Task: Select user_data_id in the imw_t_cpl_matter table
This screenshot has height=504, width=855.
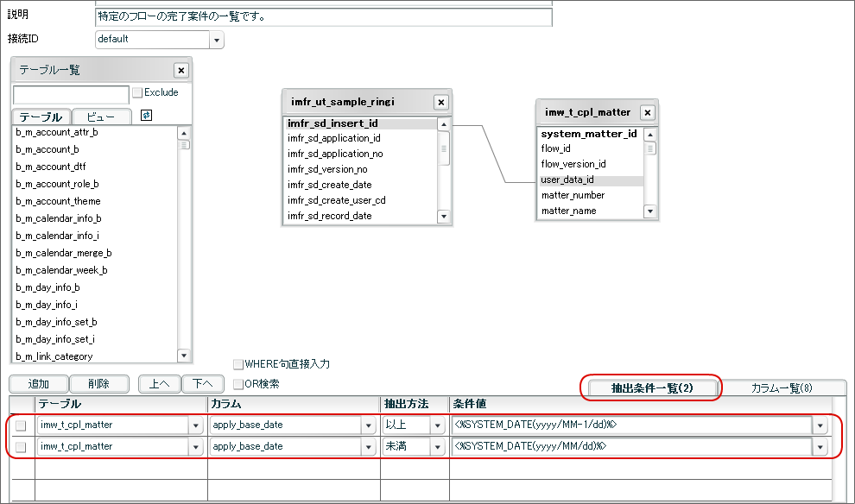Action: (568, 180)
